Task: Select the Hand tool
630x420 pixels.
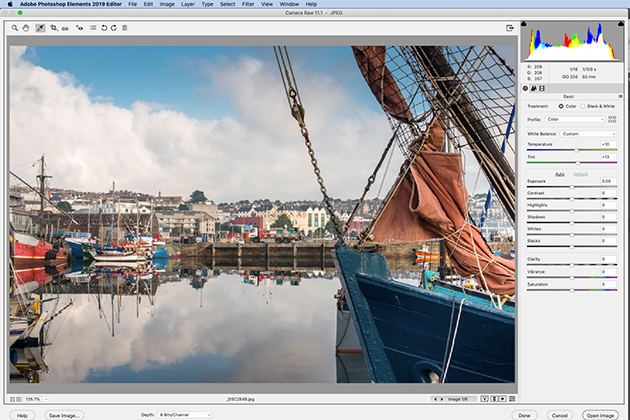Action: tap(26, 28)
